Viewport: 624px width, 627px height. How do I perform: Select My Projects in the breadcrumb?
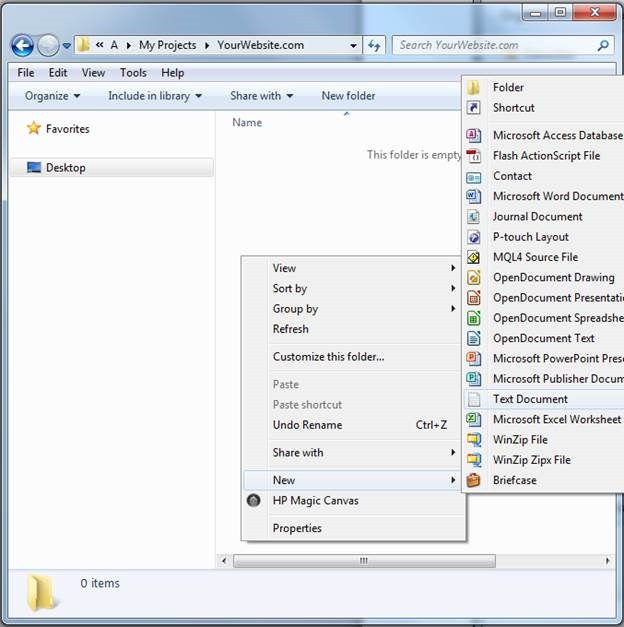click(x=168, y=45)
